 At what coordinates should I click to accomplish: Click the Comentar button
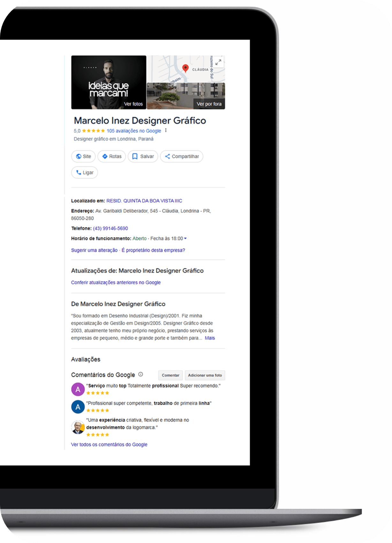pos(170,375)
